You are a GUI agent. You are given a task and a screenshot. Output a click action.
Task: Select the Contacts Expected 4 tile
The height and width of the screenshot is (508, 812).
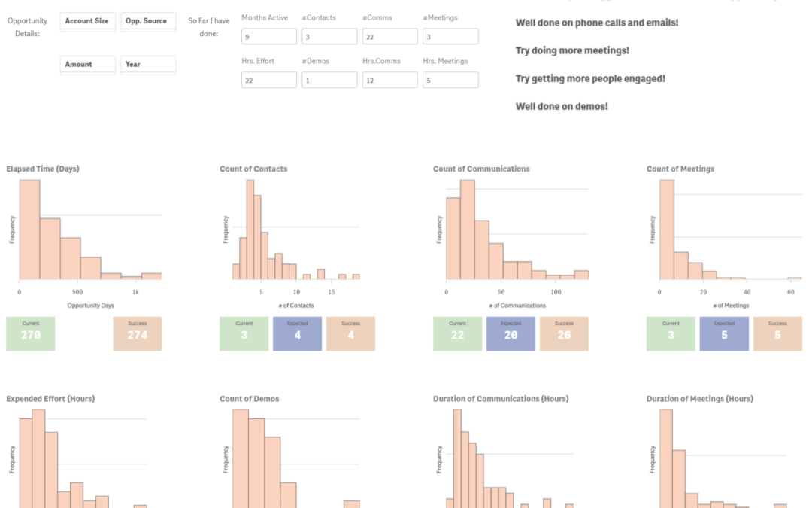click(297, 334)
